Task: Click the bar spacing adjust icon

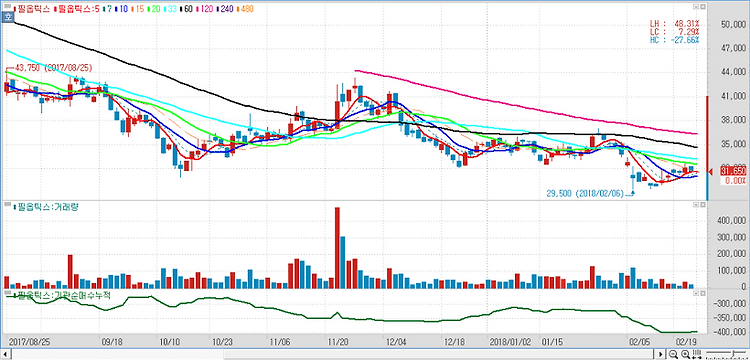Action: pyautogui.click(x=697, y=354)
